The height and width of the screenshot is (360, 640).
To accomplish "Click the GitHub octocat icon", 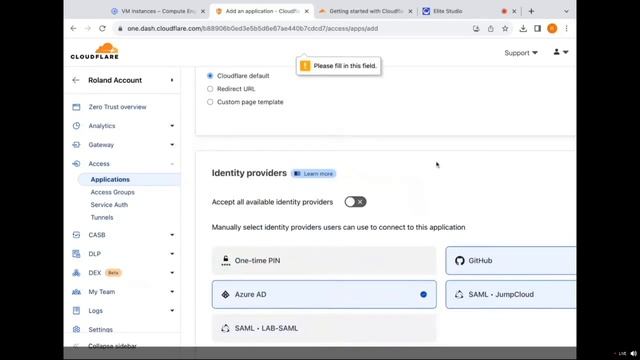I will (x=460, y=260).
